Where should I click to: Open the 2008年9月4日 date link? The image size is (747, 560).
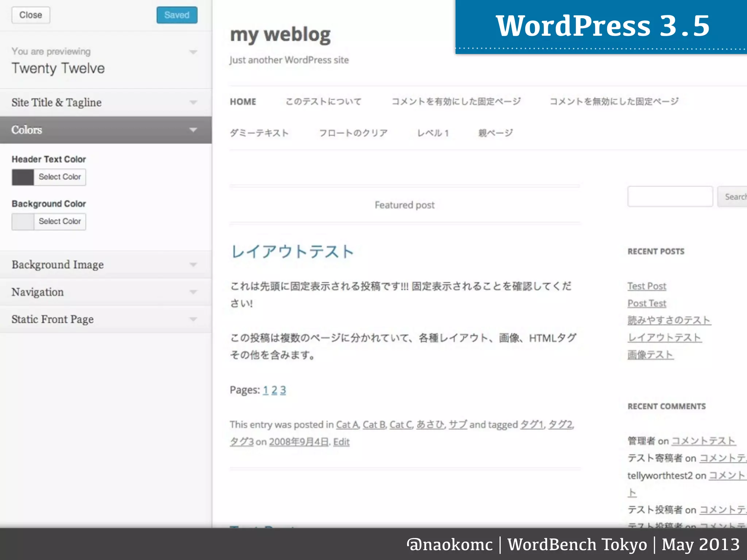(x=299, y=442)
